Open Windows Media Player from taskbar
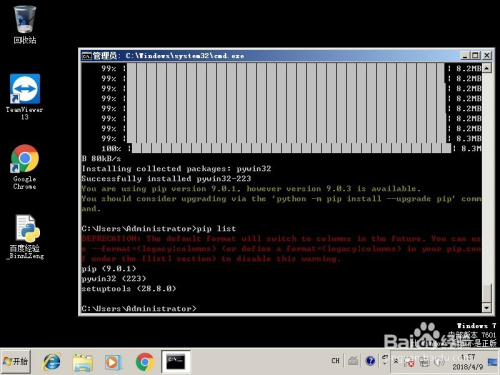Viewport: 500px width, 375px height. click(112, 362)
